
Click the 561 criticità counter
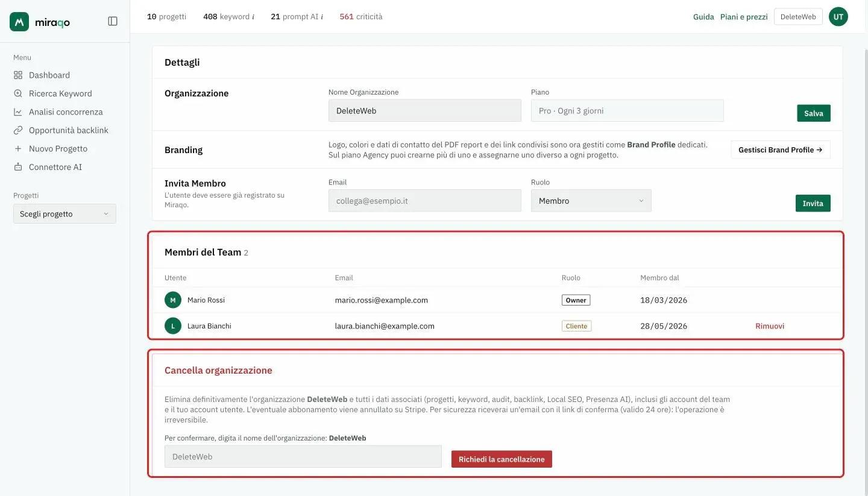361,17
